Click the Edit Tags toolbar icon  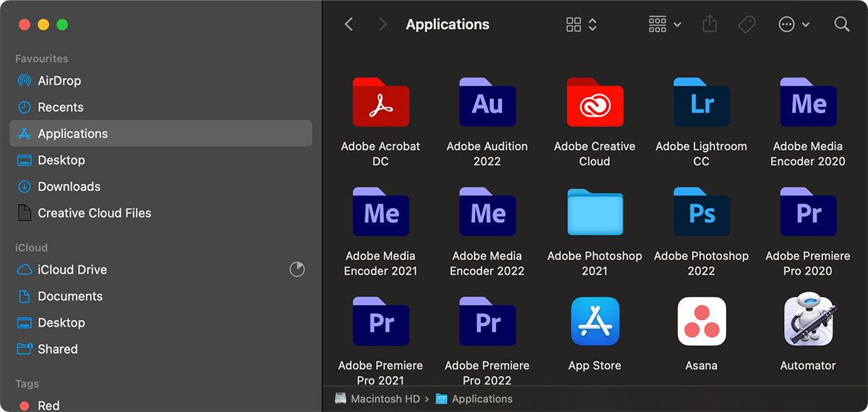click(746, 25)
